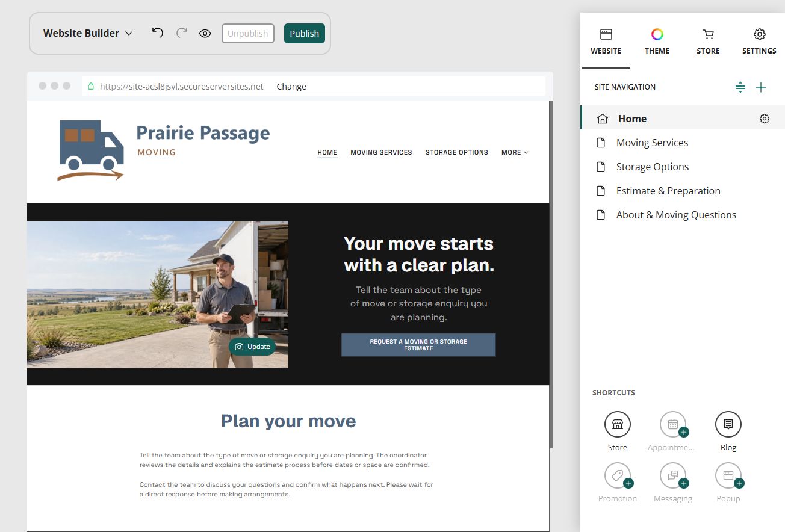
Task: Click the reorder navigation icon
Action: [740, 87]
